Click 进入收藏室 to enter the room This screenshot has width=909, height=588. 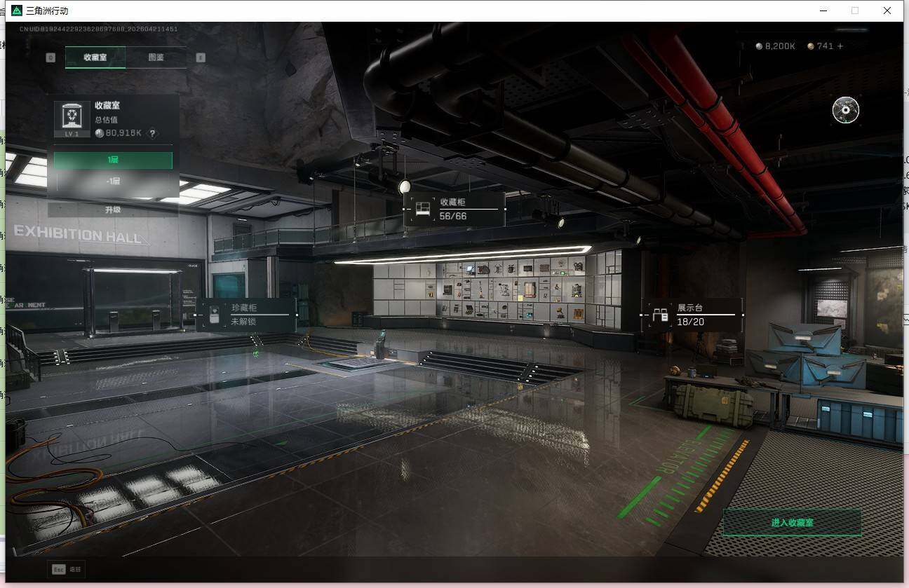pos(792,522)
